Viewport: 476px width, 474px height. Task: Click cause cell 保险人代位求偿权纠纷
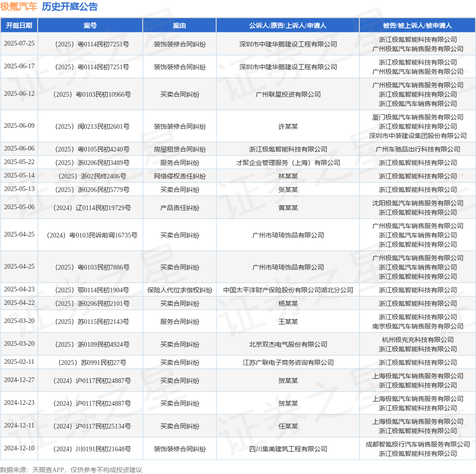click(179, 290)
